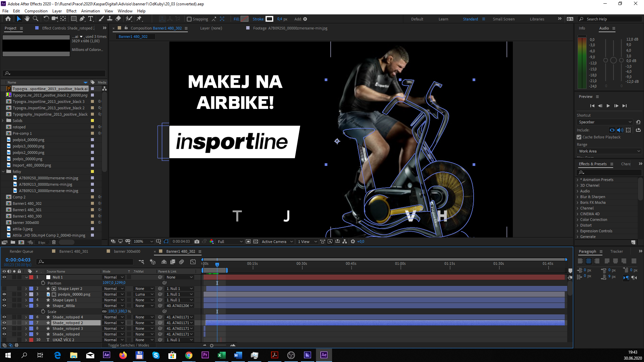Image resolution: width=644 pixels, height=362 pixels.
Task: Open the Full resolution dropdown
Action: click(x=230, y=242)
